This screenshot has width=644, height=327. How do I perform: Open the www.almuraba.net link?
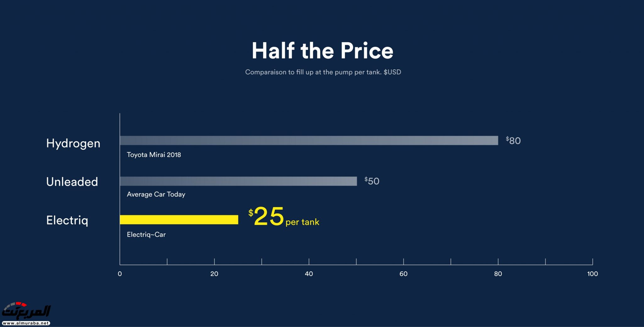26,323
